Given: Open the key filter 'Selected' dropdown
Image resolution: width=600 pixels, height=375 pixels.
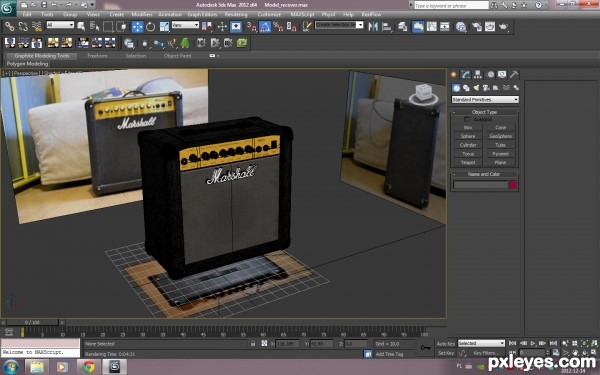Looking at the screenshot, I should (481, 343).
